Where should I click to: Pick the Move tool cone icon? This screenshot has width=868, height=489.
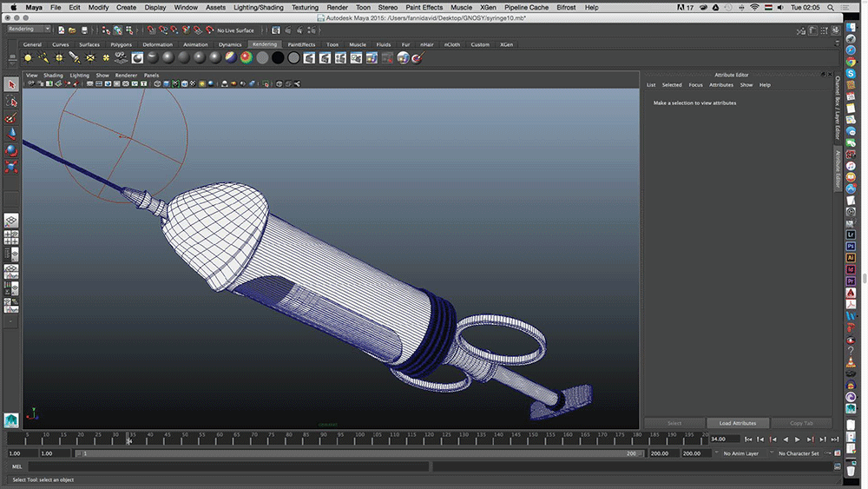pyautogui.click(x=11, y=134)
